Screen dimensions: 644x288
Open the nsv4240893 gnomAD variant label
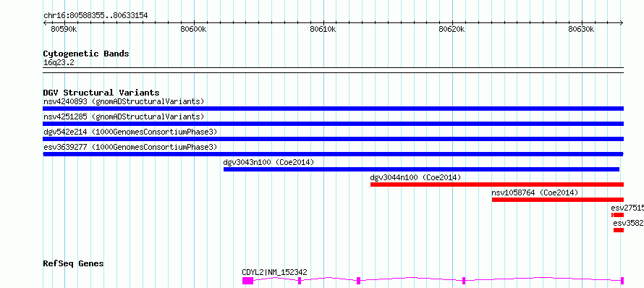coord(124,101)
